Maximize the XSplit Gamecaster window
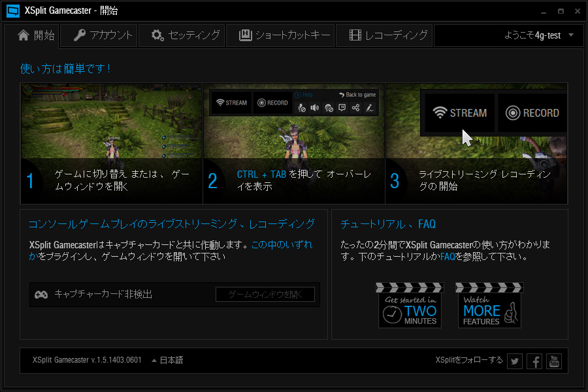The image size is (588, 392). 561,11
